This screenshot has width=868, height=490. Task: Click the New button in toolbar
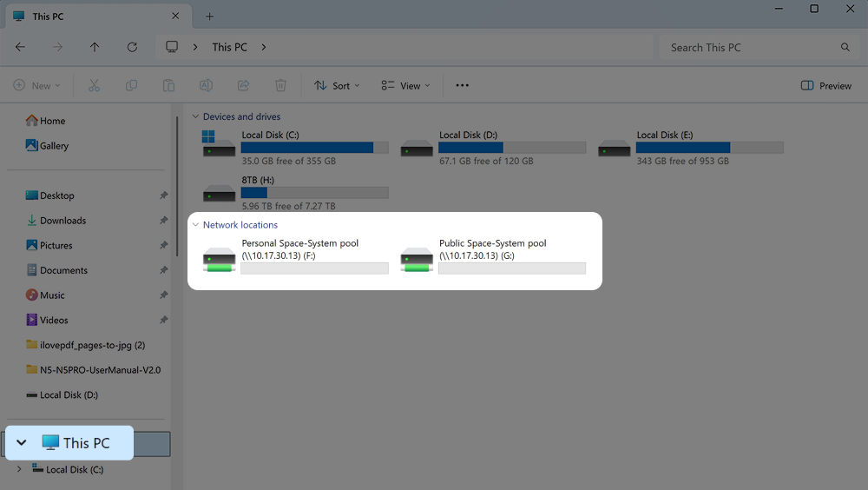(37, 85)
